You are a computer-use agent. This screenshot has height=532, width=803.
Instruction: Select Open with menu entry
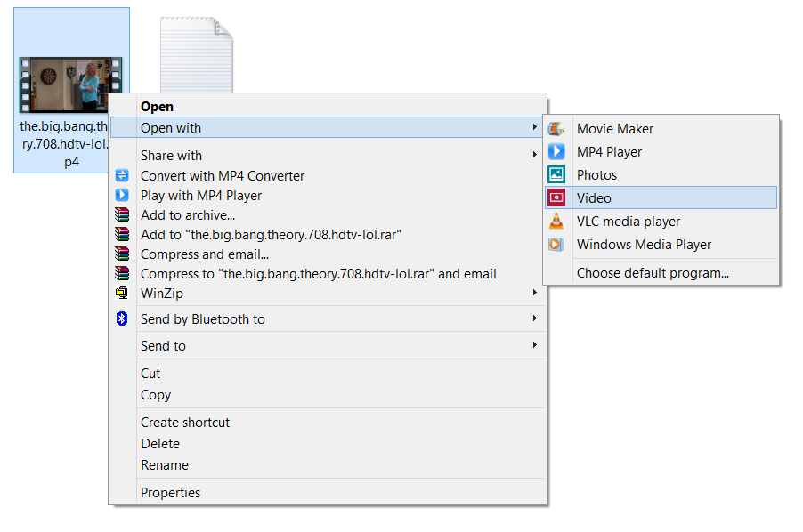[326, 127]
